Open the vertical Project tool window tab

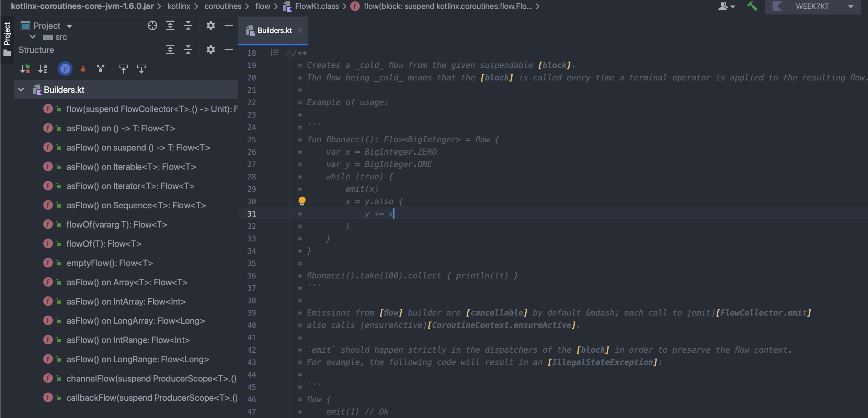7,34
